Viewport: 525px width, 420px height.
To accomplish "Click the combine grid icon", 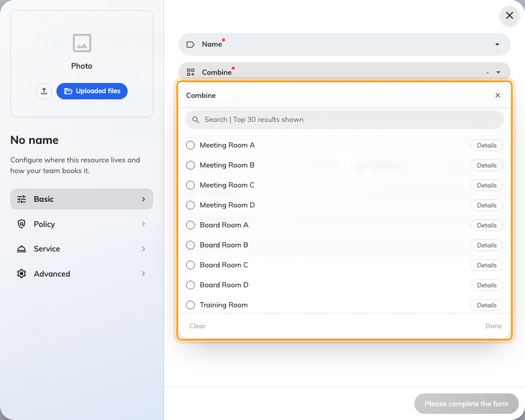I will click(x=191, y=72).
